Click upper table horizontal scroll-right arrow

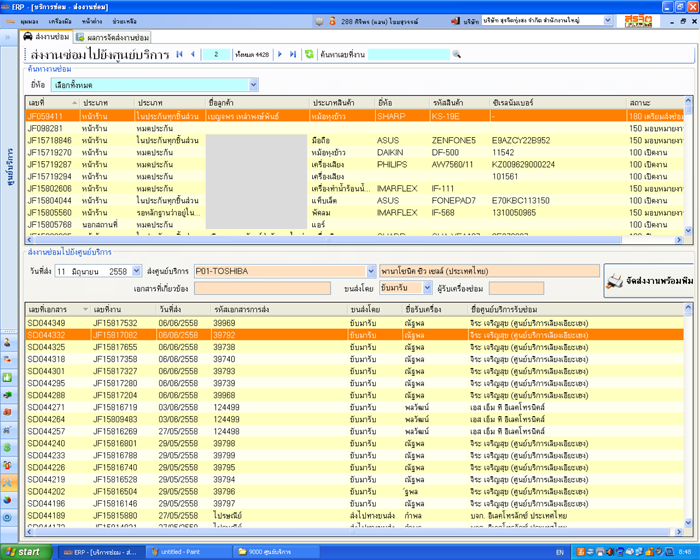coord(679,240)
